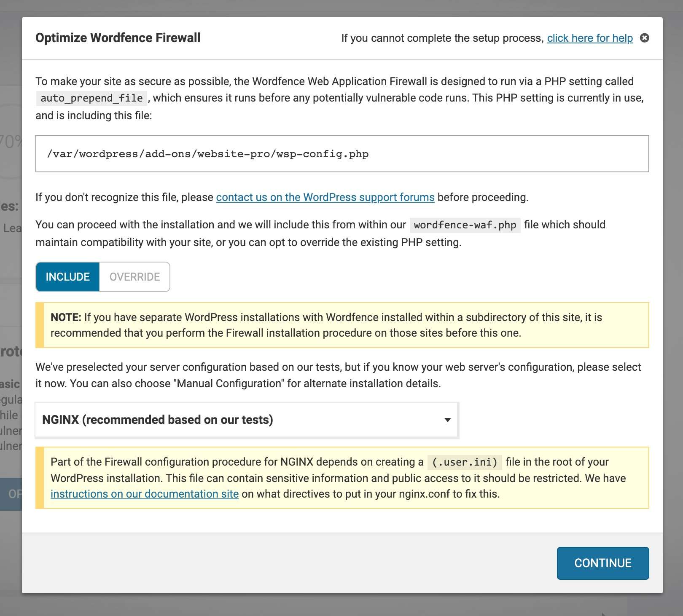The height and width of the screenshot is (616, 683).
Task: Click the partially hidden blue button behind dialog
Action: click(11, 494)
